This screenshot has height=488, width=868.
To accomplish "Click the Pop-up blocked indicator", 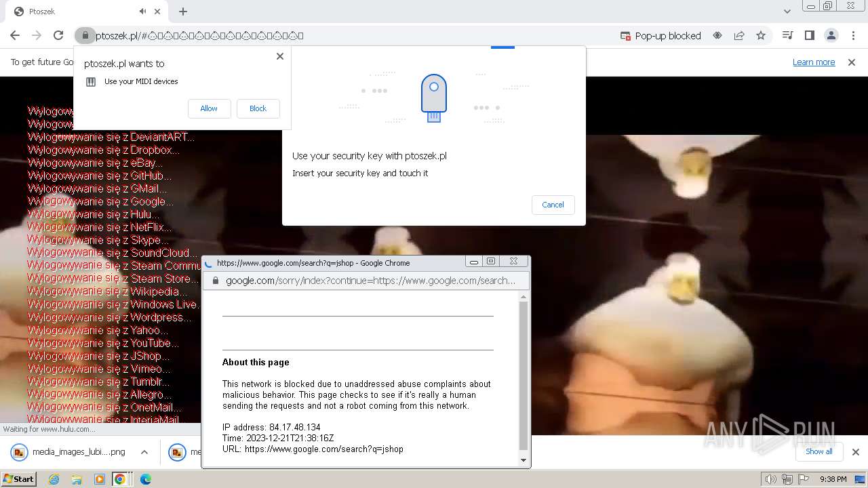I will (661, 36).
